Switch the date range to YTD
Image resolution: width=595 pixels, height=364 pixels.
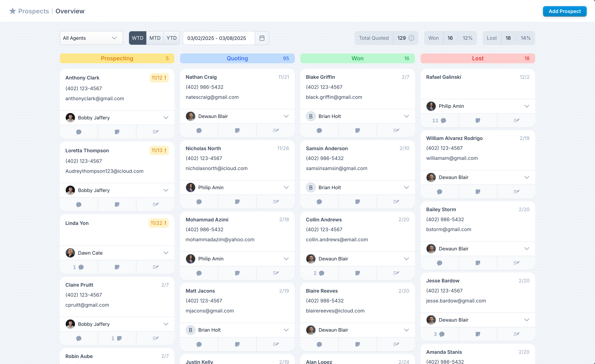(x=171, y=38)
